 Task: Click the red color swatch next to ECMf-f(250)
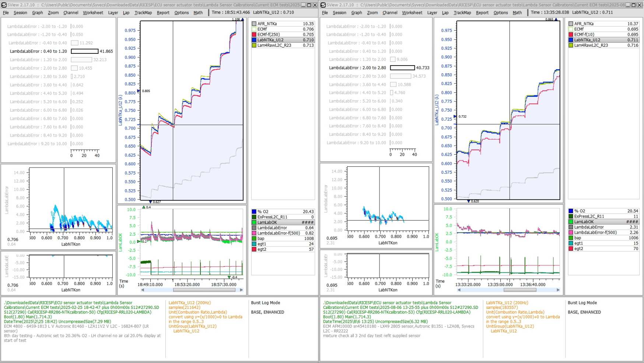(254, 35)
